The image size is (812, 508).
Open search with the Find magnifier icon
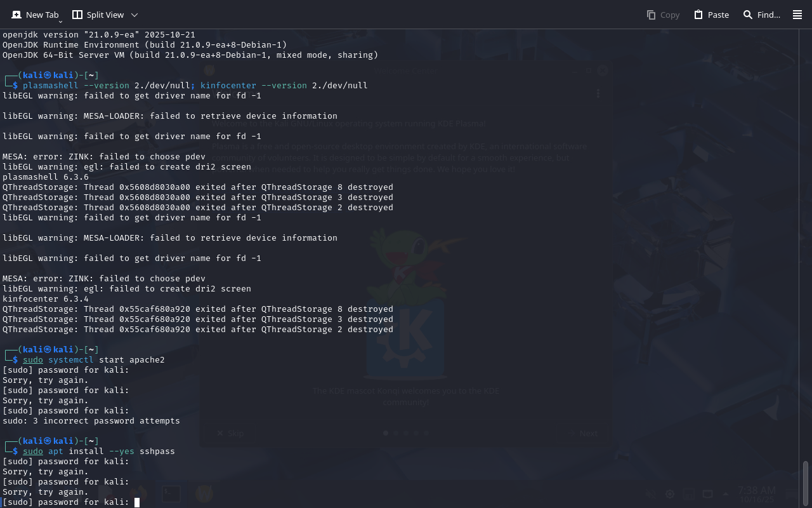coord(748,15)
